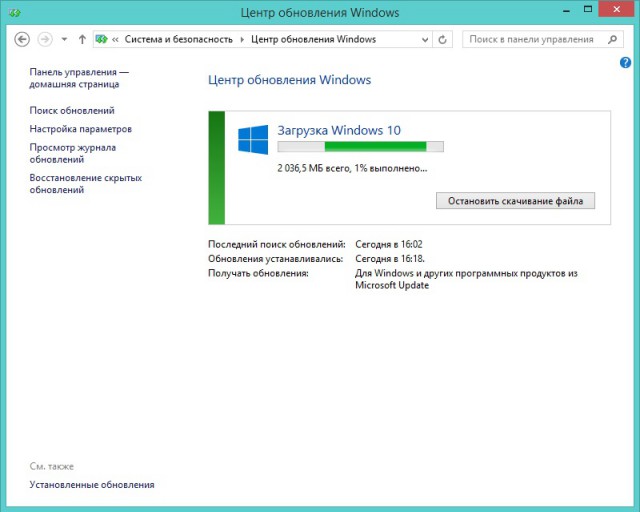Click the Forward arrow navigation button
The image size is (640, 512).
[x=45, y=40]
